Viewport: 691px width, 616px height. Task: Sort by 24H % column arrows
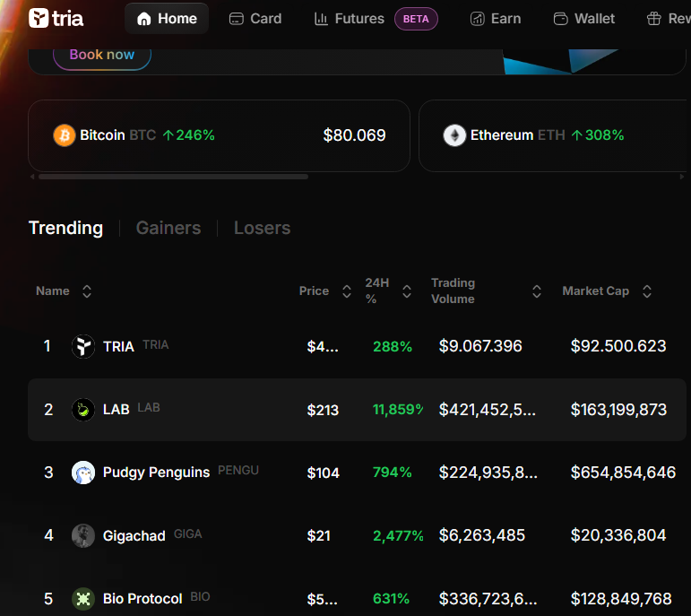point(407,291)
